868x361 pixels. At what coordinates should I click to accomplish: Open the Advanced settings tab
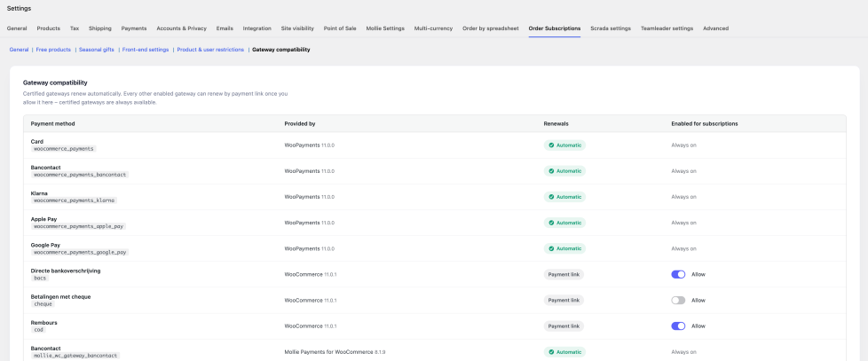click(x=715, y=28)
